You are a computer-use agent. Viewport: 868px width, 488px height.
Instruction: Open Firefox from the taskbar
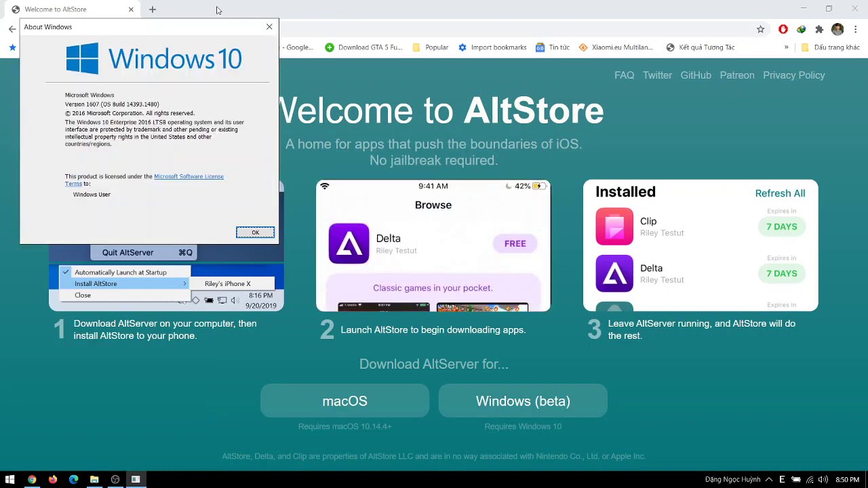coord(53,479)
